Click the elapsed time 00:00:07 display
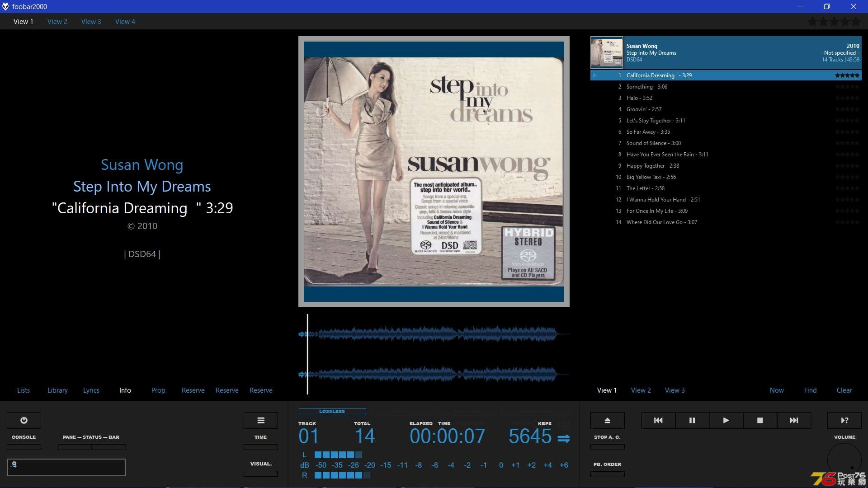Screen dimensions: 868x488 tap(447, 436)
